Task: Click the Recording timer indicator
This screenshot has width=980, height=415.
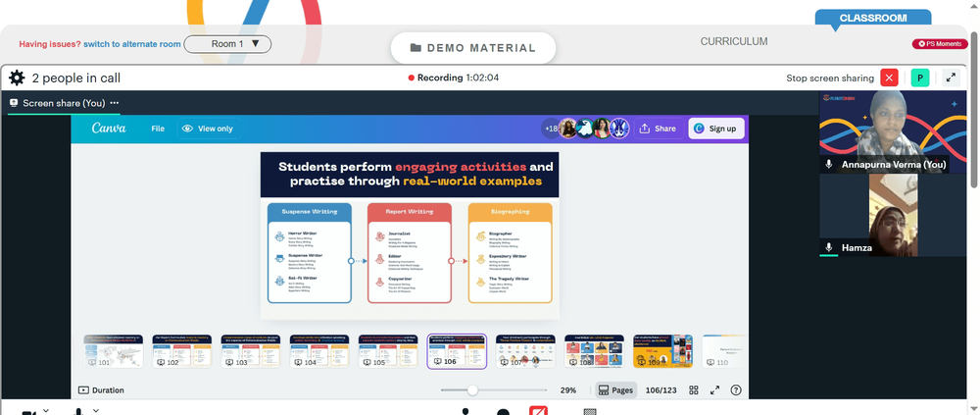Action: [x=453, y=78]
